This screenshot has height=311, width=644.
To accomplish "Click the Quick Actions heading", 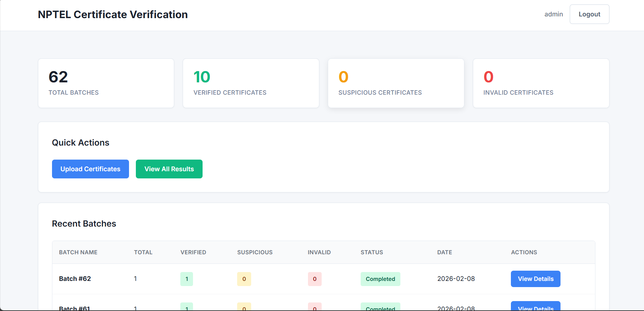I will point(81,143).
